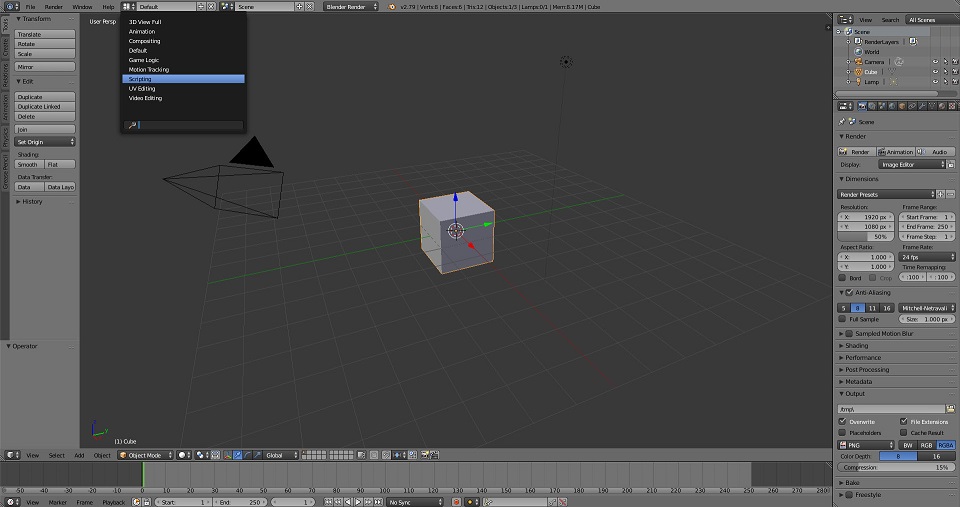Open the Material properties tab icon
The image size is (960, 507).
(x=942, y=106)
